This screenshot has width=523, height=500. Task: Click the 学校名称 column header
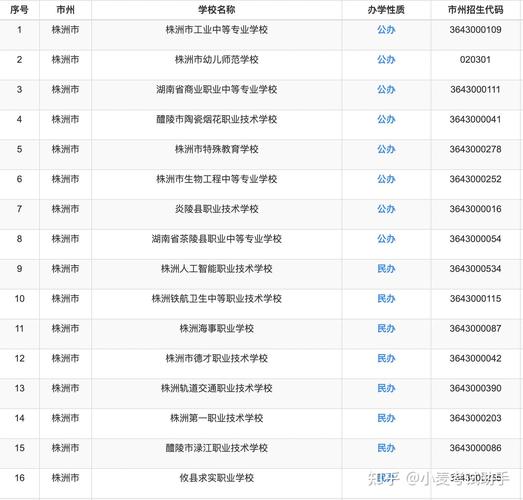[x=217, y=10]
